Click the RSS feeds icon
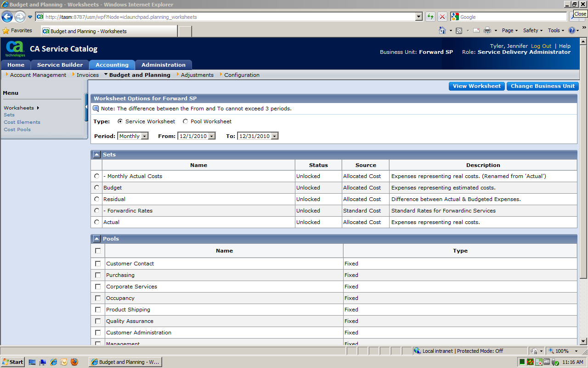 coord(458,30)
